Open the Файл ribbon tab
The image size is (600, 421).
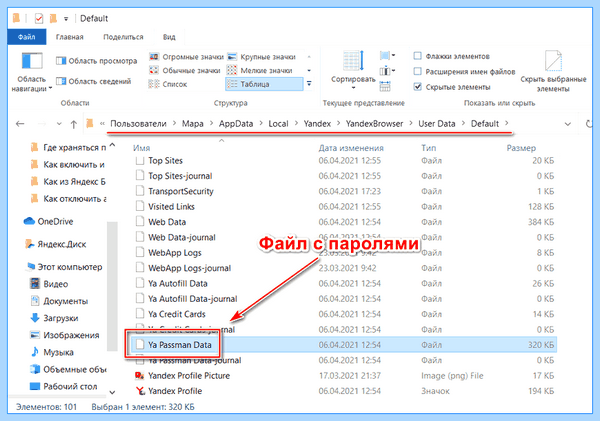tap(26, 37)
